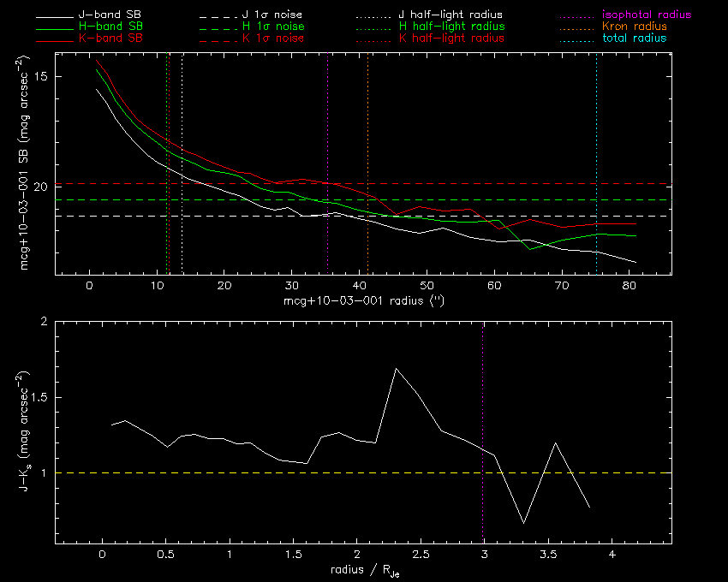The width and height of the screenshot is (728, 582).
Task: Click the radius / RJe axis label
Action: point(365,570)
